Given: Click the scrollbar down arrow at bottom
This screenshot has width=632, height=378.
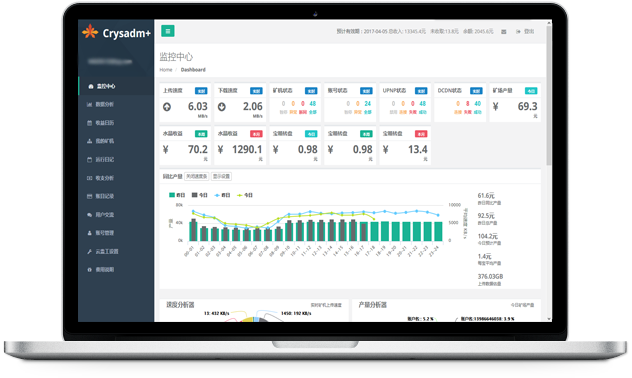Looking at the screenshot, I should click(549, 319).
